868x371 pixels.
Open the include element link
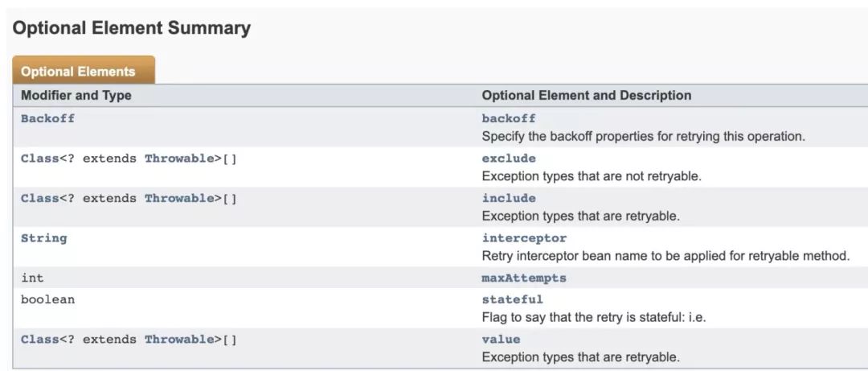[x=509, y=199]
